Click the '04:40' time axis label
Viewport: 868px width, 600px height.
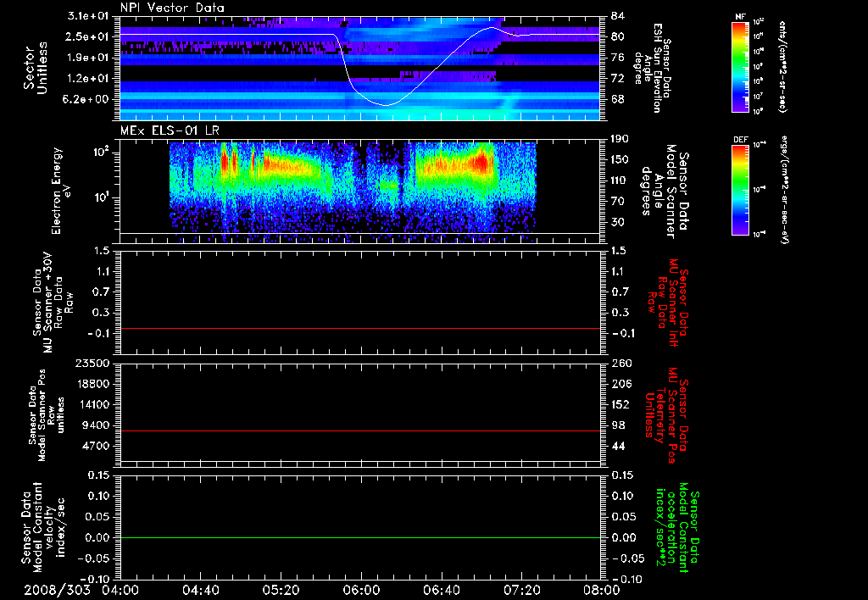pos(200,590)
